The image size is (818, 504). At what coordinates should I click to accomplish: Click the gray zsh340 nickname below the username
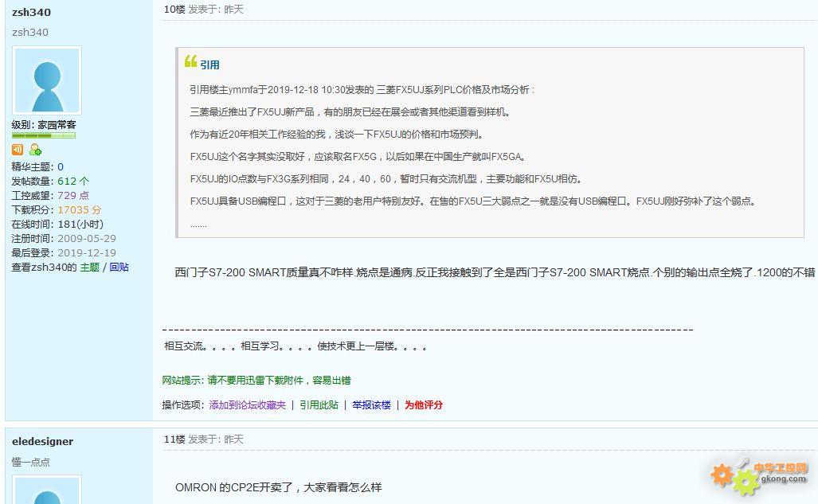pyautogui.click(x=30, y=33)
